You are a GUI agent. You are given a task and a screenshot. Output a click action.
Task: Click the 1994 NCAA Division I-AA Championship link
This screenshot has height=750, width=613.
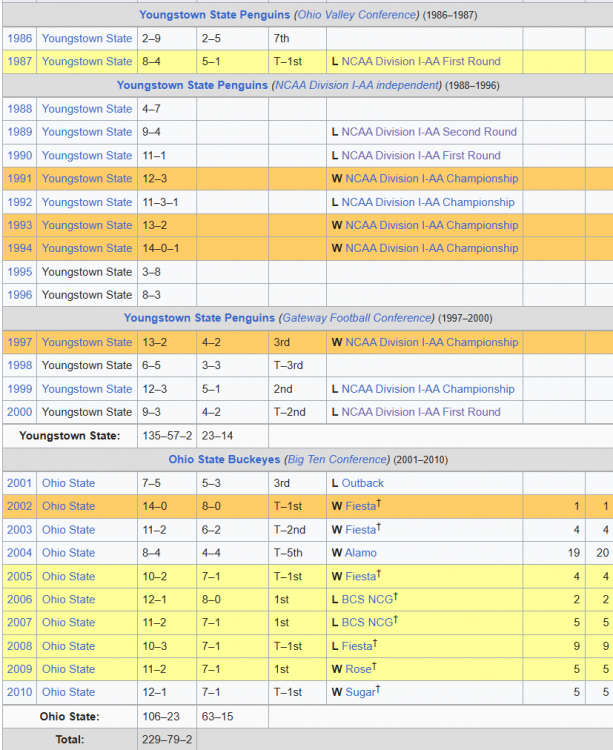tap(431, 248)
